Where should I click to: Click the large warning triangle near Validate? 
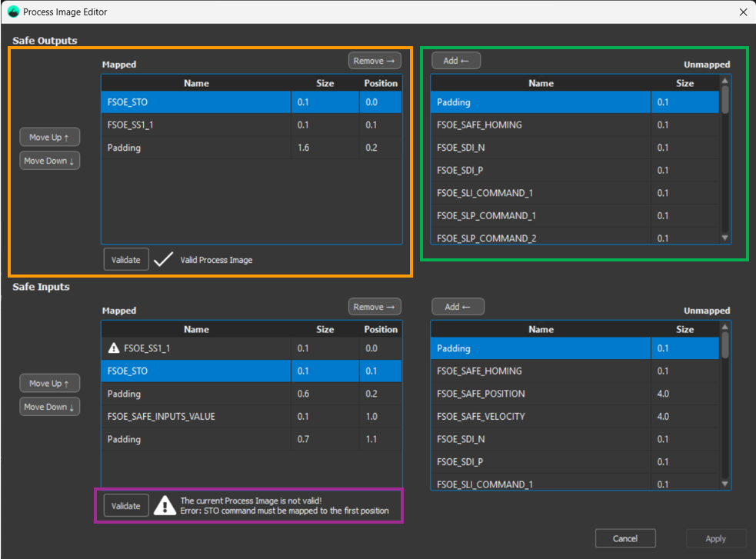coord(165,505)
